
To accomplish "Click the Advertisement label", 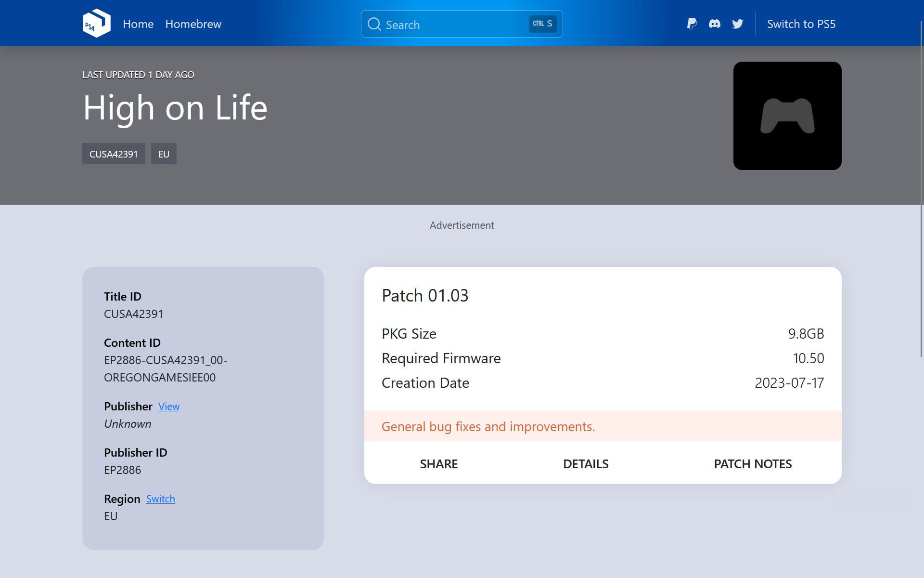I will coord(462,225).
